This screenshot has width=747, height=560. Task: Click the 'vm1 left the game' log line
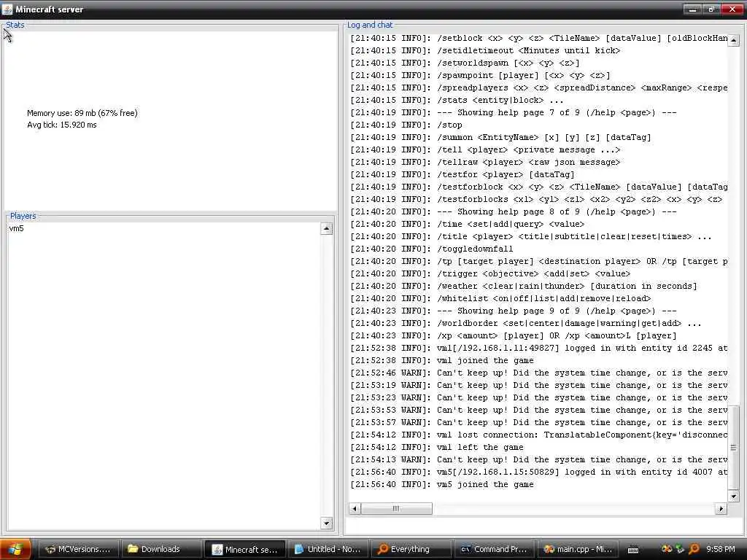click(437, 447)
